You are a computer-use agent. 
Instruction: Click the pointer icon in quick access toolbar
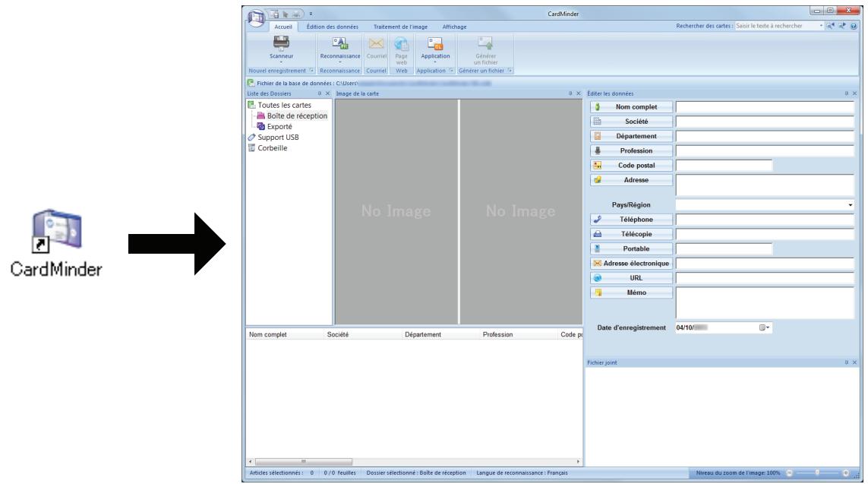click(286, 14)
